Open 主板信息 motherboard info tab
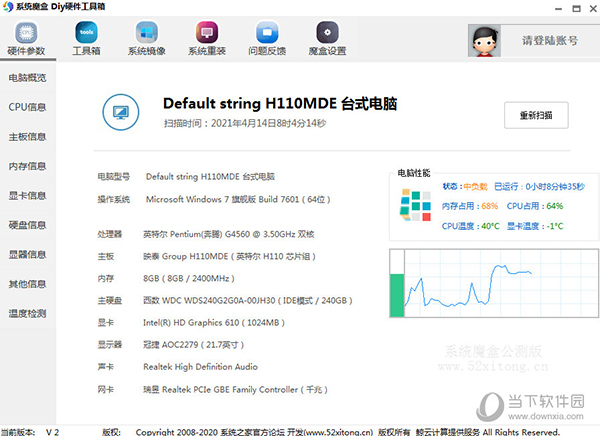 [x=28, y=137]
